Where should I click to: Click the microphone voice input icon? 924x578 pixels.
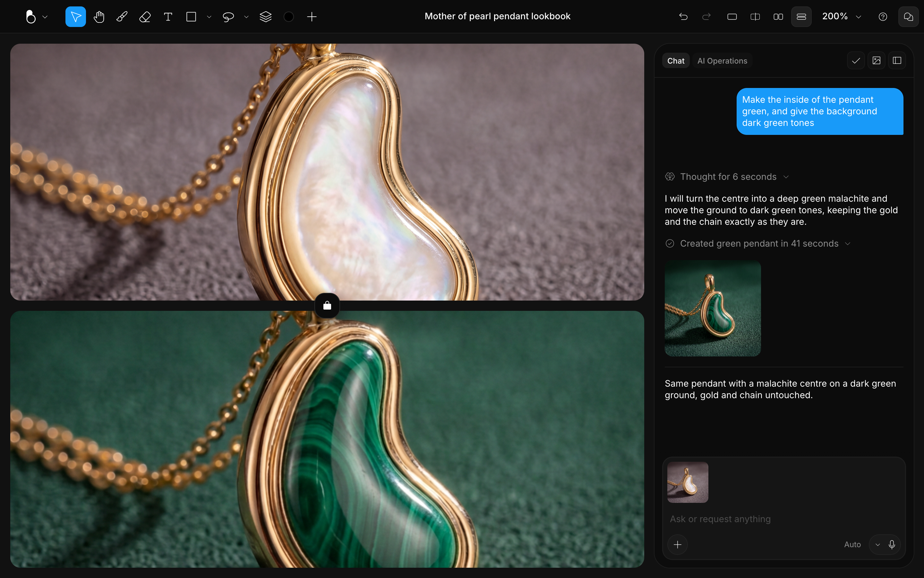(892, 544)
